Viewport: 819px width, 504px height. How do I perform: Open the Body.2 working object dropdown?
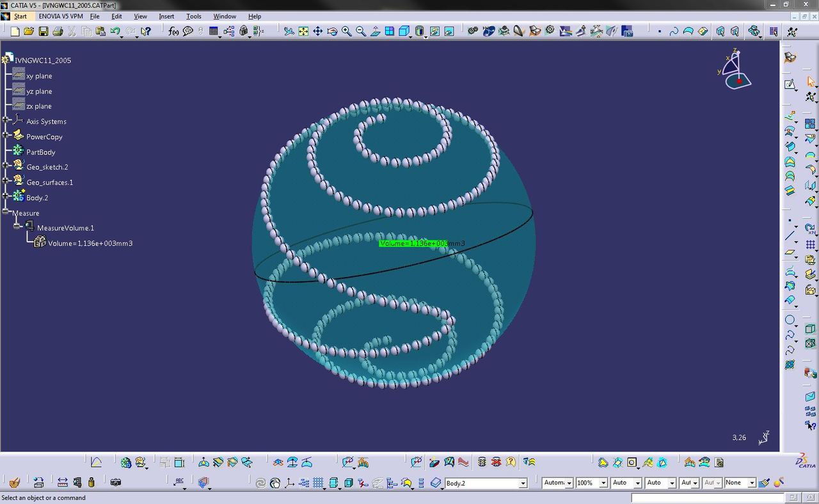523,484
